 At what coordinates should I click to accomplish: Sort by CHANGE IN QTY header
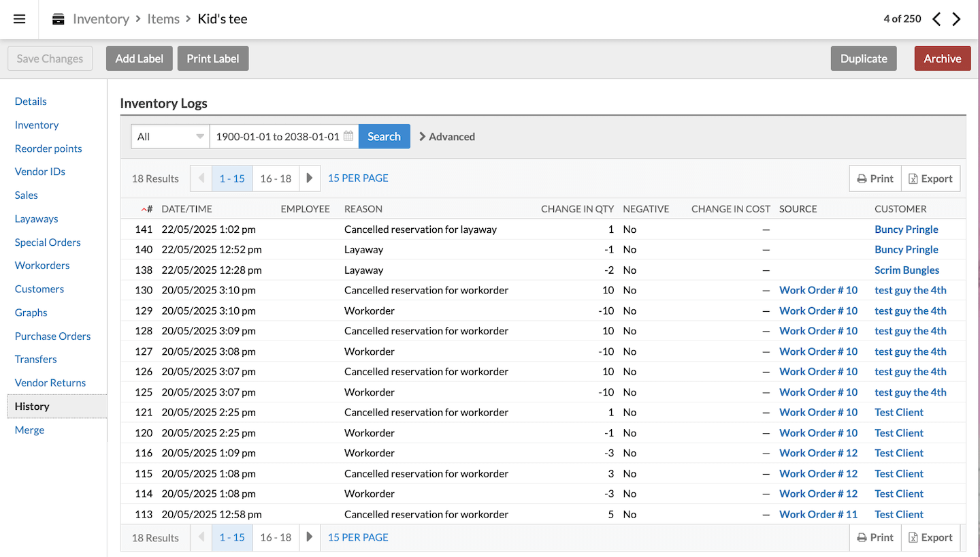[577, 209]
